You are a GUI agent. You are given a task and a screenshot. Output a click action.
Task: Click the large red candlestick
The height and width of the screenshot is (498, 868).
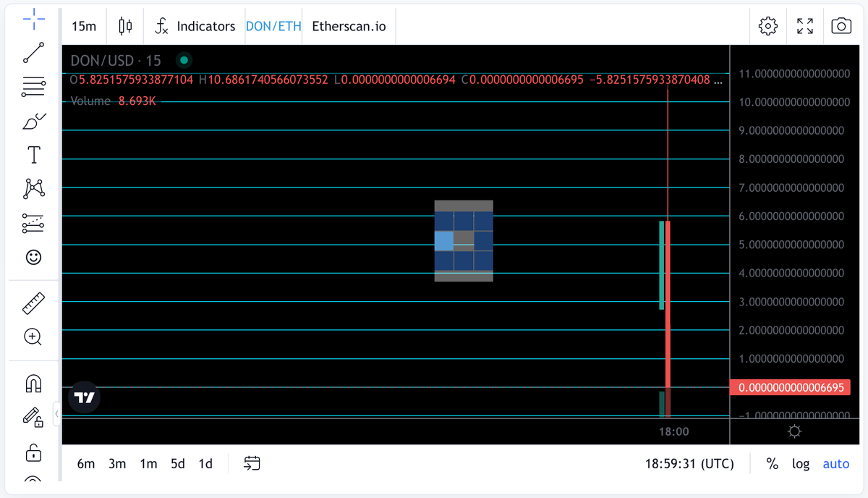(668, 304)
